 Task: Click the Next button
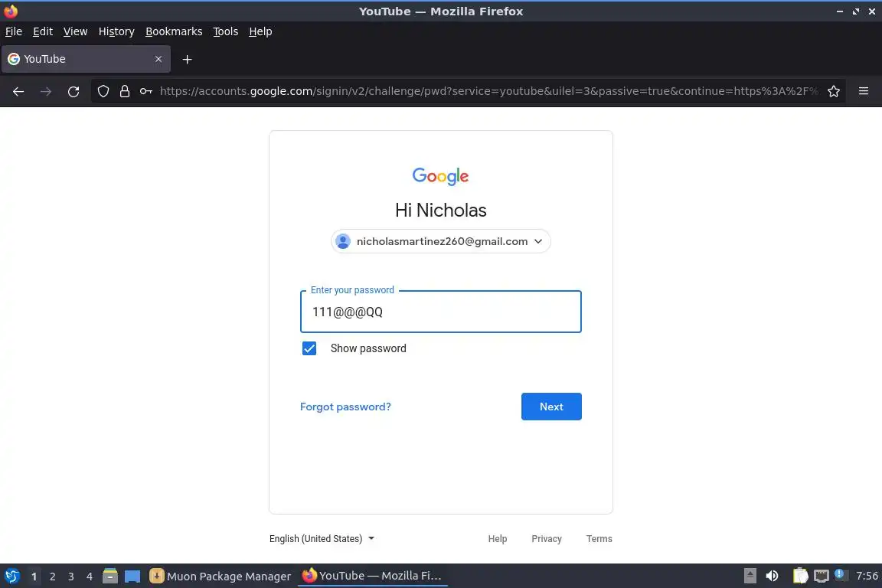click(x=551, y=407)
